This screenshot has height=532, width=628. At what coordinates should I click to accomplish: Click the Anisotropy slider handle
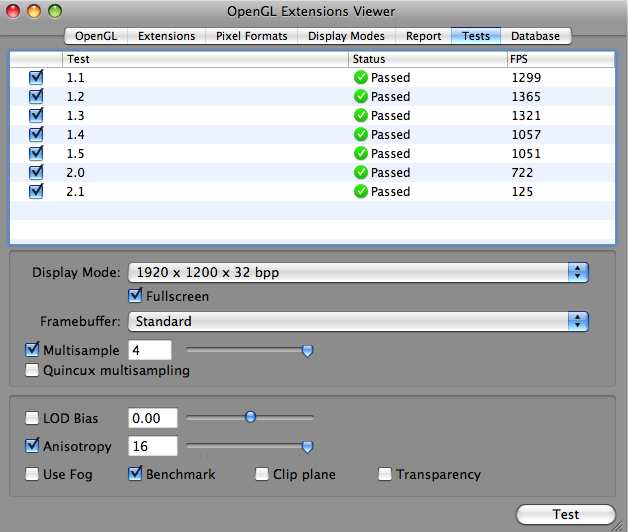307,447
